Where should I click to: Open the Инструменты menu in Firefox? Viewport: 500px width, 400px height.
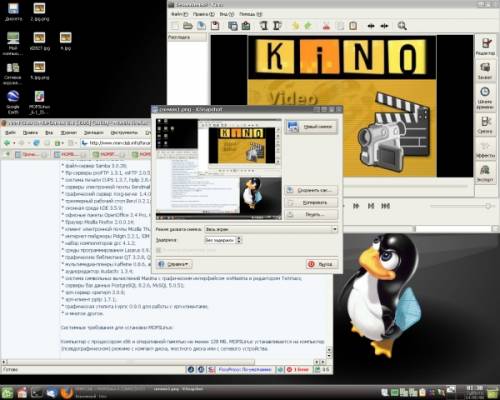point(124,132)
